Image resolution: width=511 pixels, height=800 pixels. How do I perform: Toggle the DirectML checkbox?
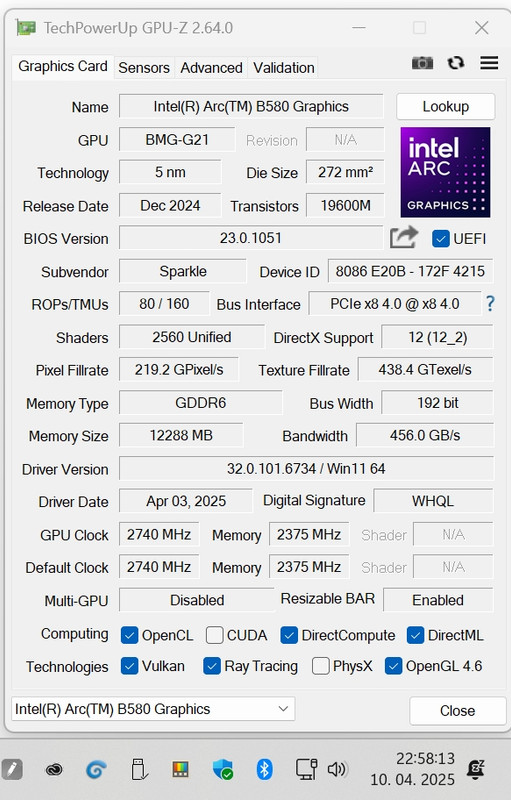point(416,635)
